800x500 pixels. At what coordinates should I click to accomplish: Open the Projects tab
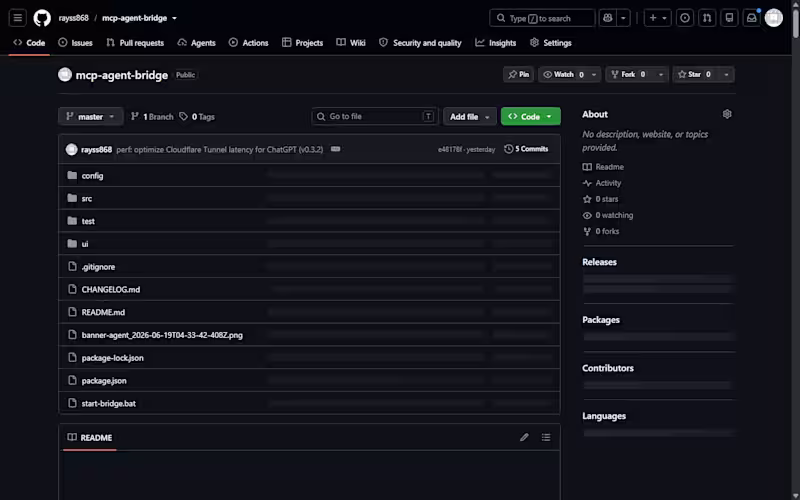point(303,43)
